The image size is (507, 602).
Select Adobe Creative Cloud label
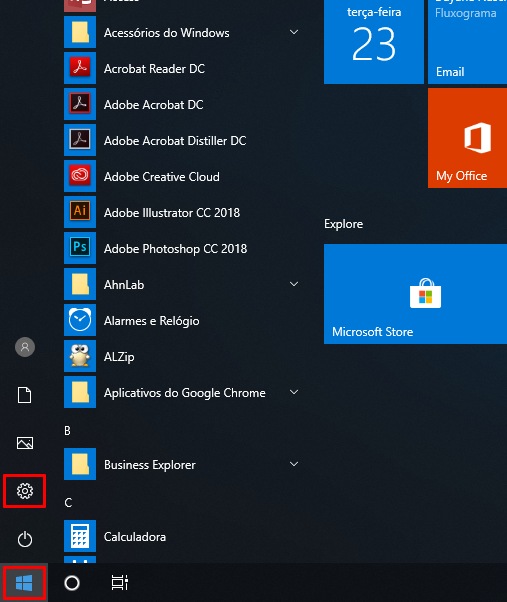point(162,177)
